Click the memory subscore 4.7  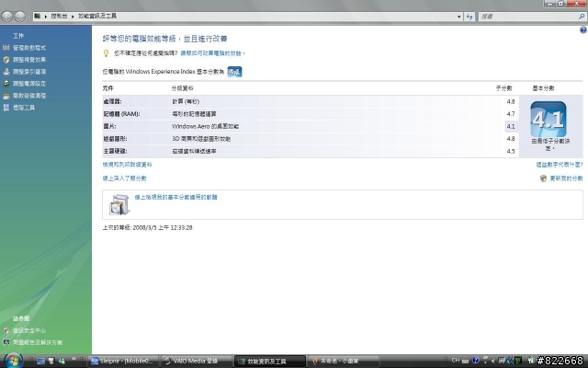click(511, 114)
